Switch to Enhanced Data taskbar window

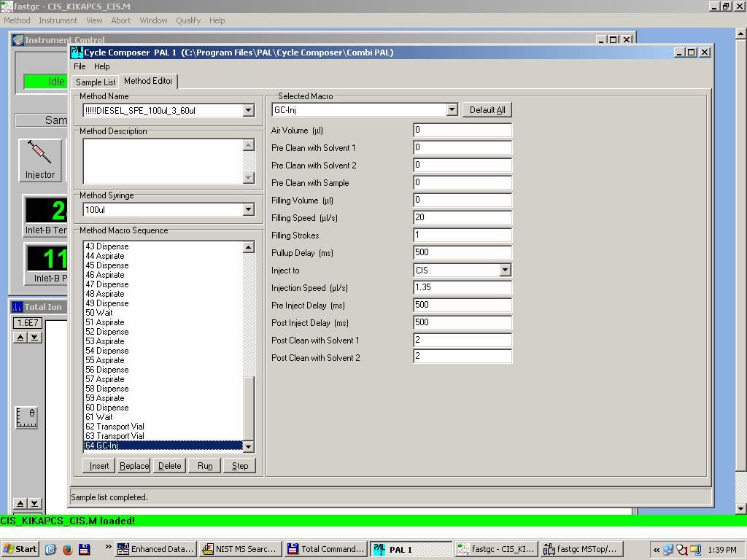pyautogui.click(x=156, y=549)
